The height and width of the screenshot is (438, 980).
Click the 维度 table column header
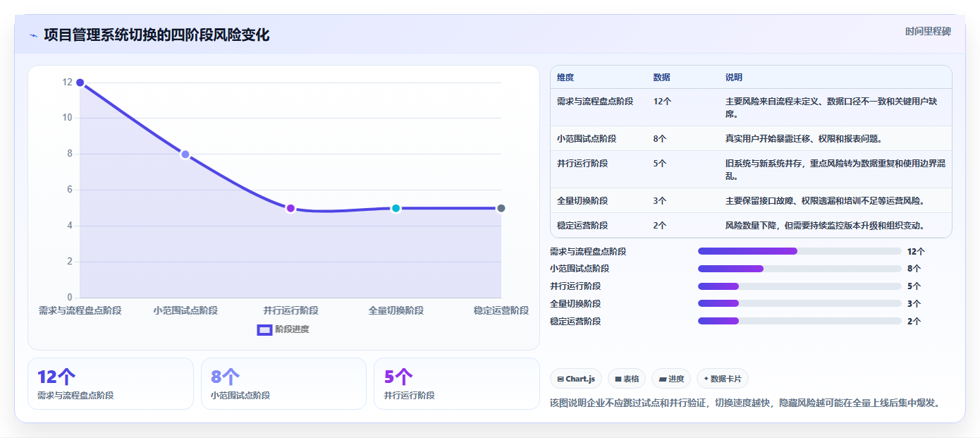point(565,78)
